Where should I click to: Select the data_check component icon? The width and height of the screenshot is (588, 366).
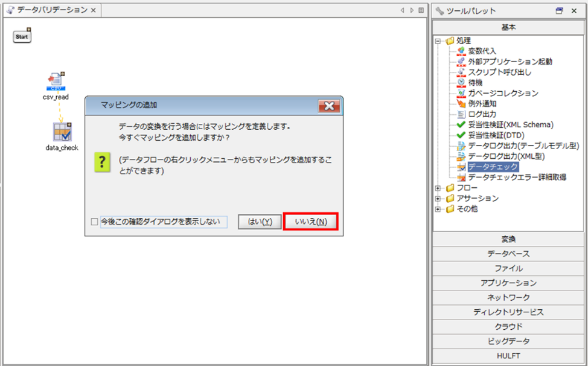click(62, 132)
